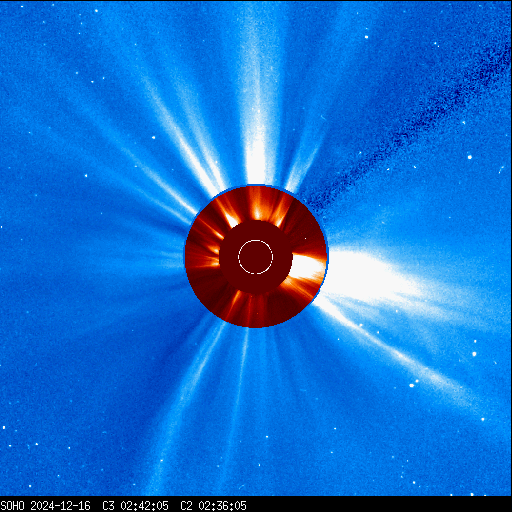The image size is (512, 512).
Task: Click the dark red inner occulter disk
Action: point(256,257)
